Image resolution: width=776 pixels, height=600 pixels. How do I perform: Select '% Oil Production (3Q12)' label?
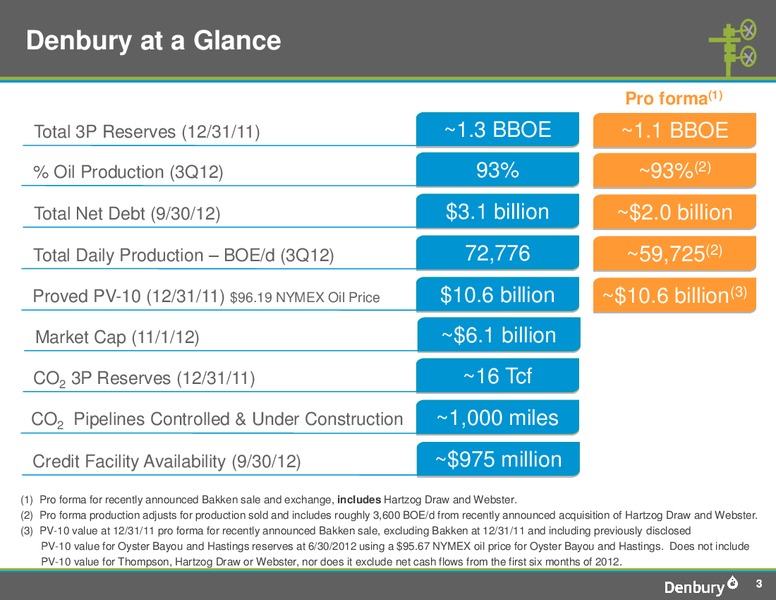point(128,172)
